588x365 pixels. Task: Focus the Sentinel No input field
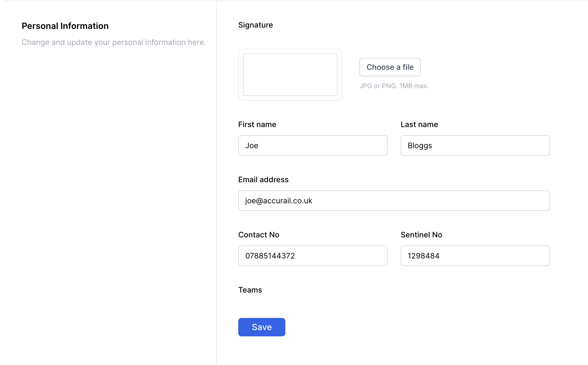click(475, 256)
